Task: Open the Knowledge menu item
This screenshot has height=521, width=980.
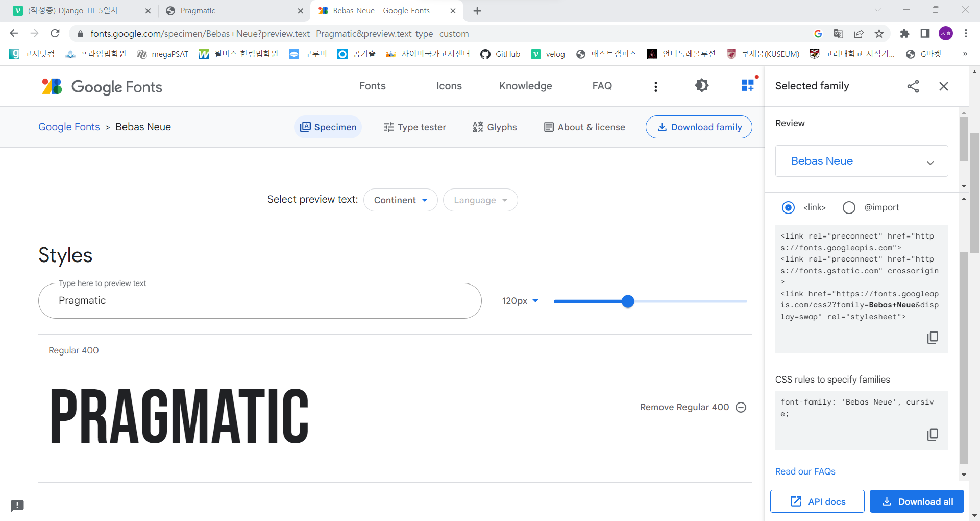Action: tap(526, 86)
